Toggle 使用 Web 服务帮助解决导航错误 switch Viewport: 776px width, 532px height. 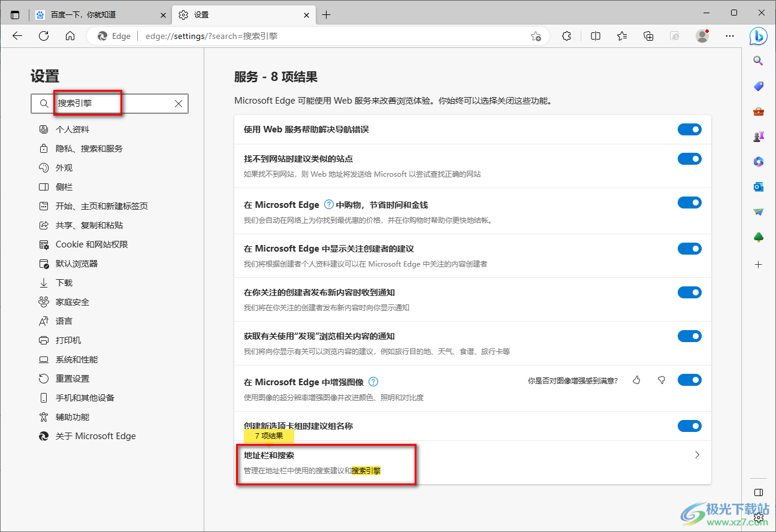tap(690, 129)
